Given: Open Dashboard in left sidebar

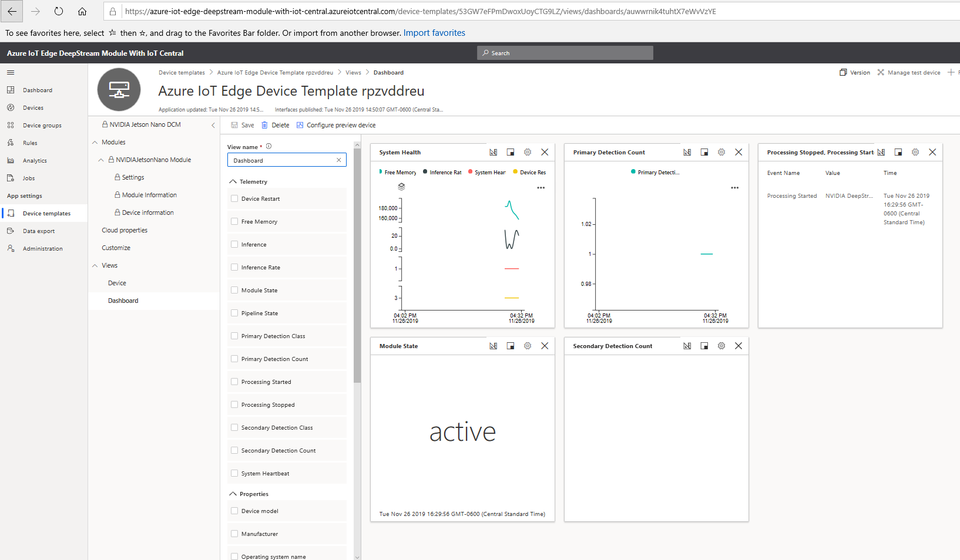Looking at the screenshot, I should coord(38,90).
